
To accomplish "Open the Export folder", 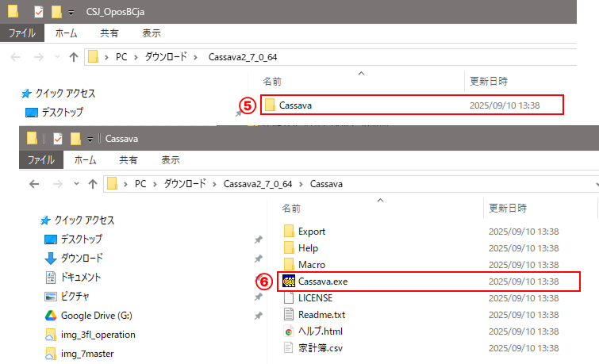I will (x=311, y=232).
